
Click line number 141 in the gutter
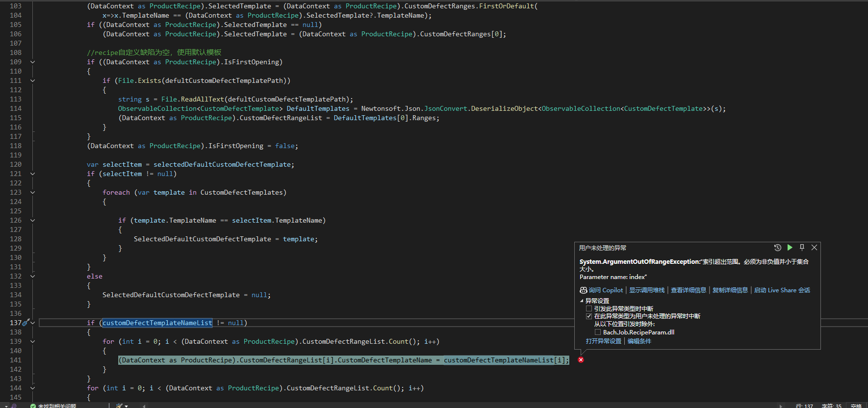(x=16, y=360)
